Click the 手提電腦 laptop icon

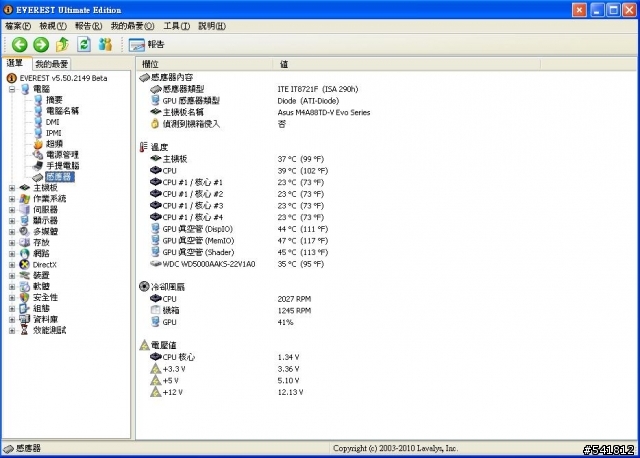click(x=38, y=166)
